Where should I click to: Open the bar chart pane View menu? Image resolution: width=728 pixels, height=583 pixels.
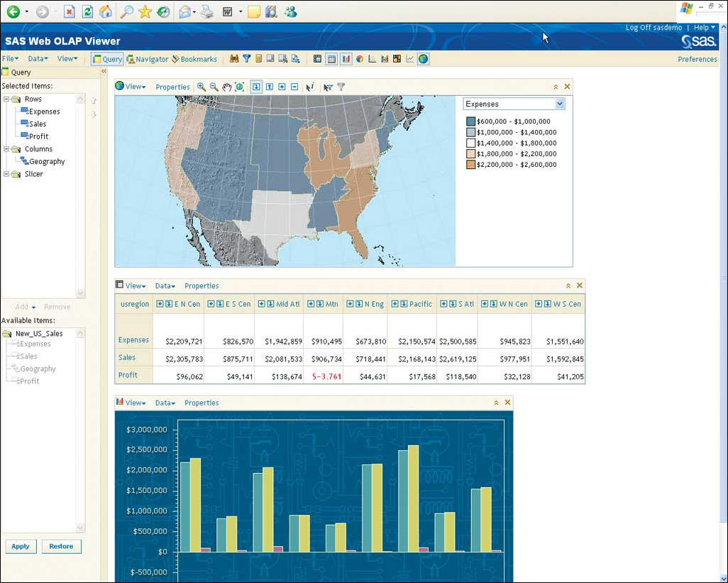pyautogui.click(x=135, y=403)
